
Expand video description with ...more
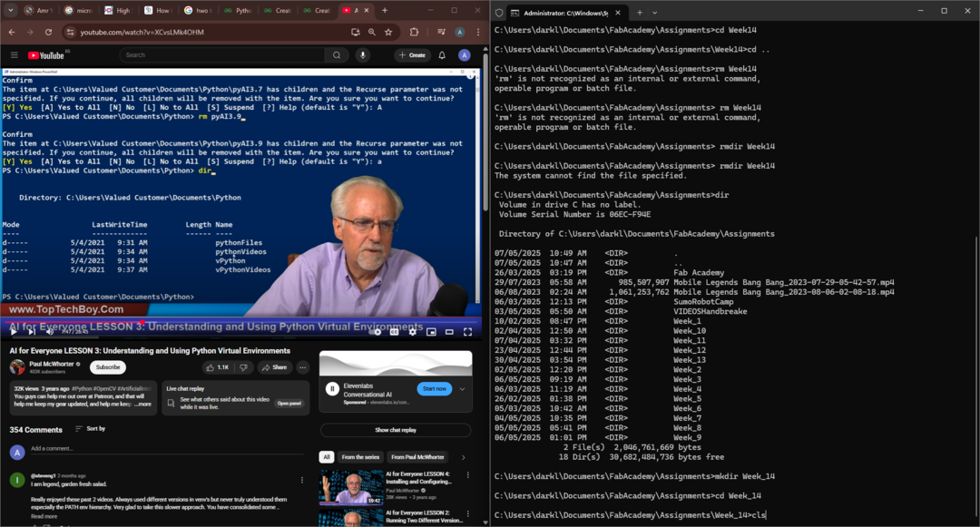pyautogui.click(x=143, y=404)
